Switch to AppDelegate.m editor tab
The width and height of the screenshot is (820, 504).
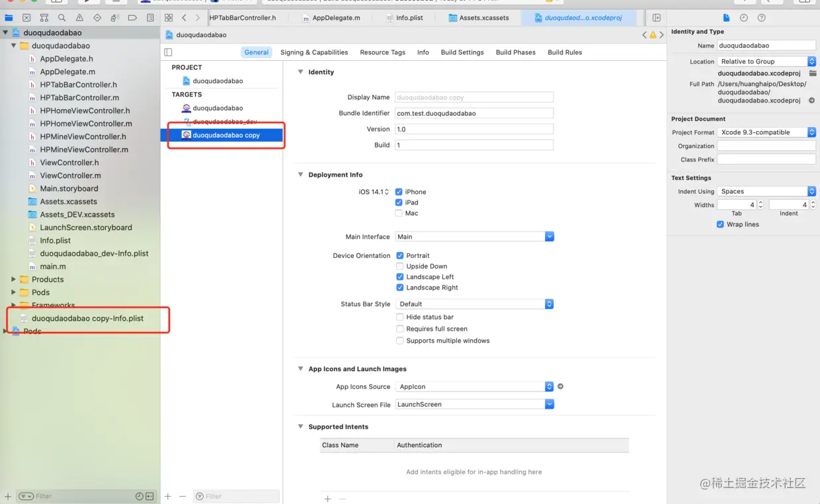pyautogui.click(x=331, y=18)
